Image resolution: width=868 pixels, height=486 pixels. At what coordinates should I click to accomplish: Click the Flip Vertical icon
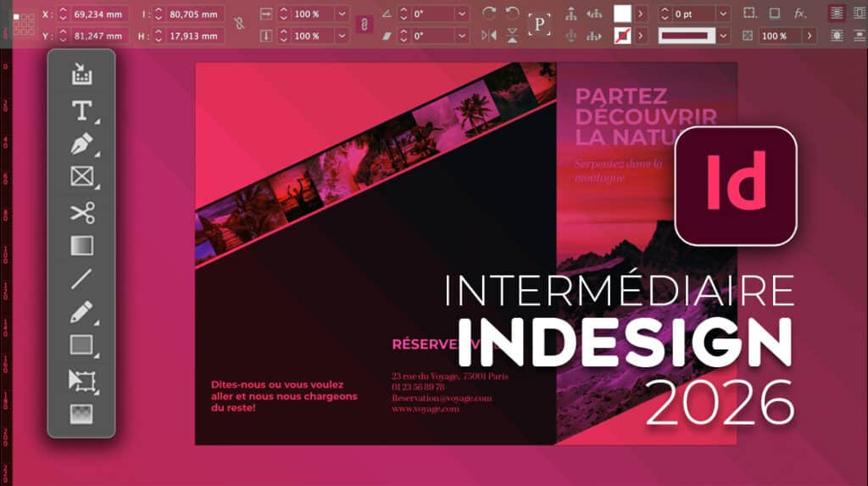pos(512,36)
